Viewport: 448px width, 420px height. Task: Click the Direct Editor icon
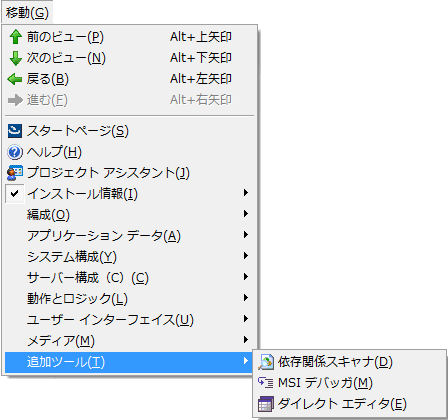(266, 404)
